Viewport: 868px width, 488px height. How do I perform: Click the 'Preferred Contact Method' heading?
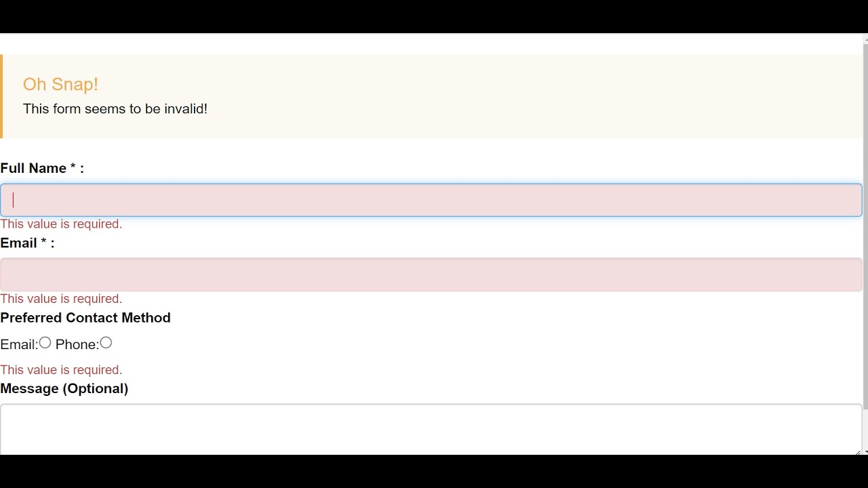(x=85, y=317)
